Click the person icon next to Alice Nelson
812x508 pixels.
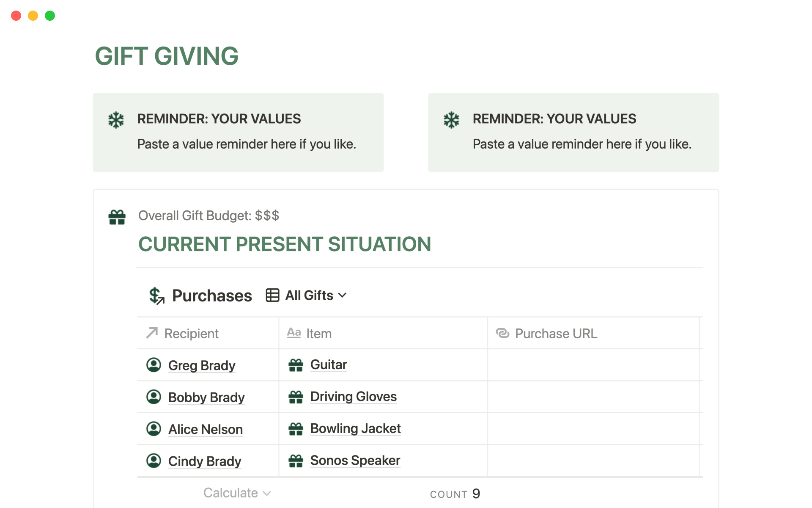154,429
